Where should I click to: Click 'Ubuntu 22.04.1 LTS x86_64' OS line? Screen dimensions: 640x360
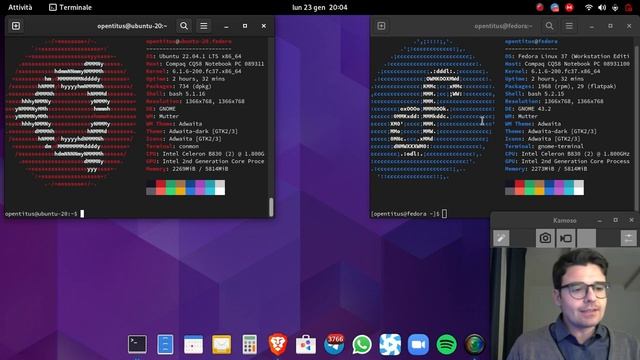(x=200, y=56)
